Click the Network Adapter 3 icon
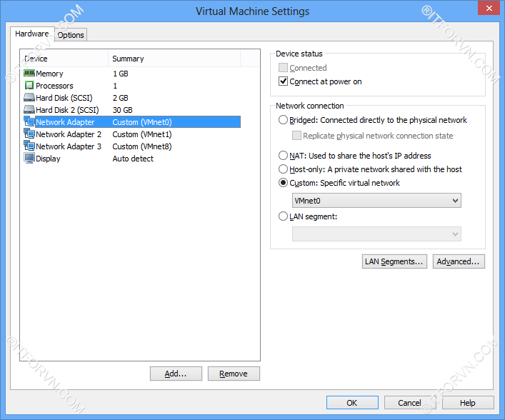The width and height of the screenshot is (505, 420). click(29, 146)
